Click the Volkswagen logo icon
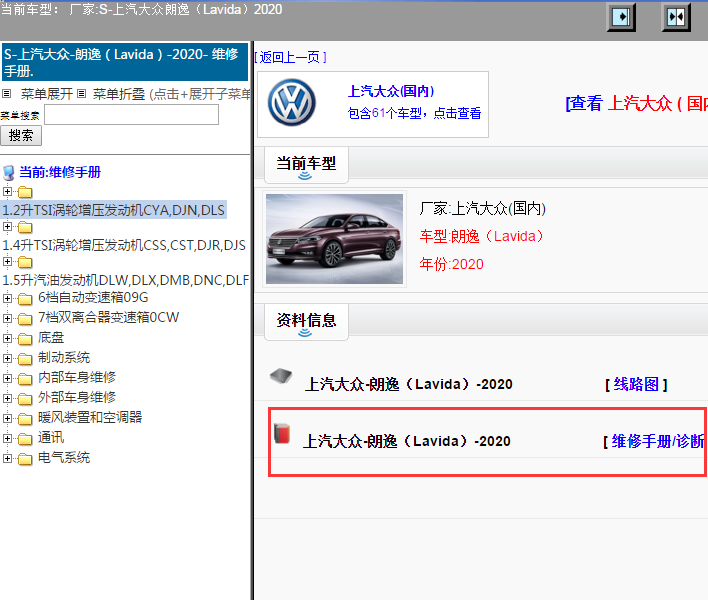This screenshot has height=600, width=708. coord(291,103)
